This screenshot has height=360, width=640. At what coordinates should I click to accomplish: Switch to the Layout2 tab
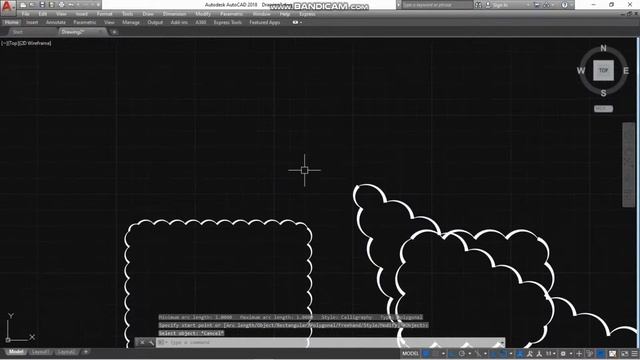click(66, 352)
